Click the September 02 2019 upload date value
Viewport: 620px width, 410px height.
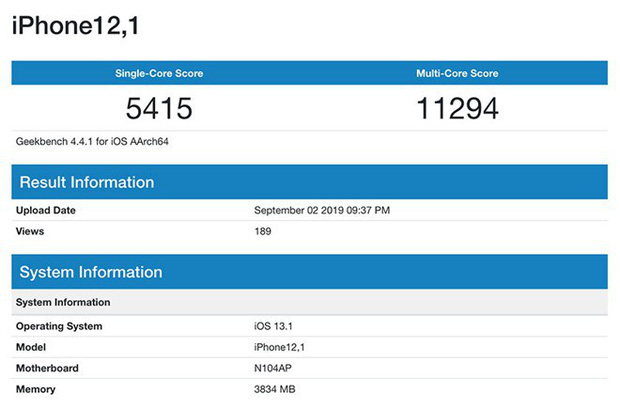click(x=321, y=210)
